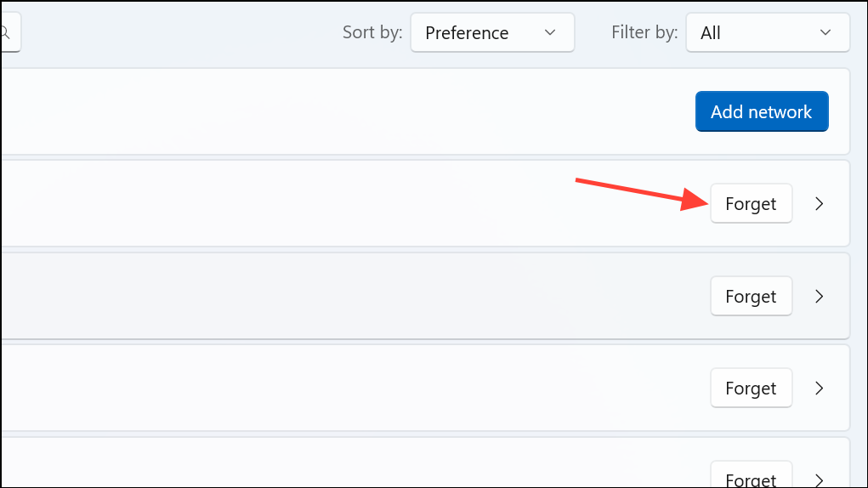The height and width of the screenshot is (488, 868).
Task: Open the Sort by Preference dropdown
Action: click(492, 32)
